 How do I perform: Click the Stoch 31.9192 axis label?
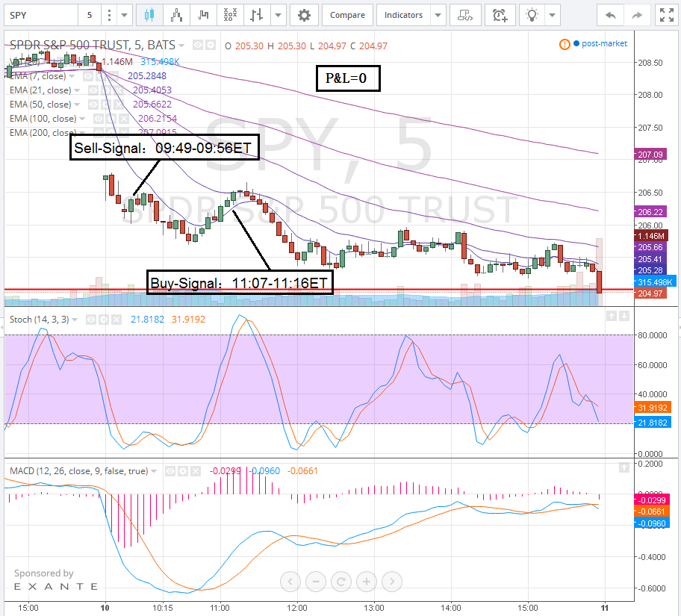click(x=653, y=408)
